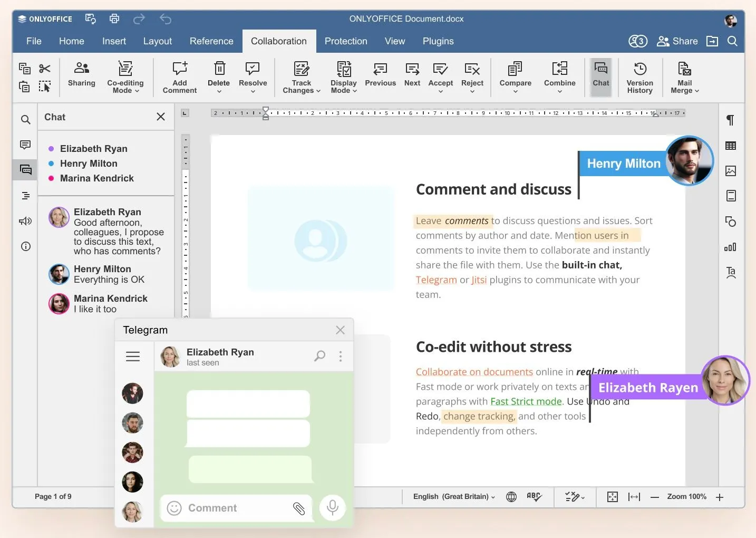Click the Redo arrow in title bar
756x538 pixels.
click(x=139, y=20)
